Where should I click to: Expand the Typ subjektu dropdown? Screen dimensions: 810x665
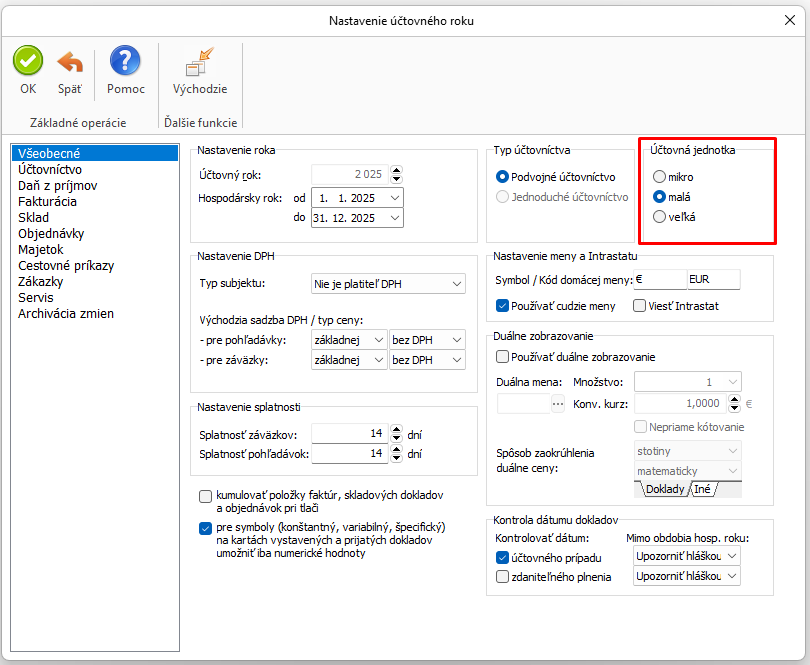pyautogui.click(x=457, y=285)
